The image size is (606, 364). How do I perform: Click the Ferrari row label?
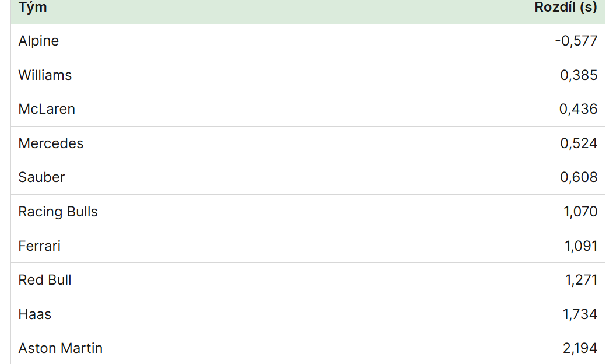coord(40,246)
